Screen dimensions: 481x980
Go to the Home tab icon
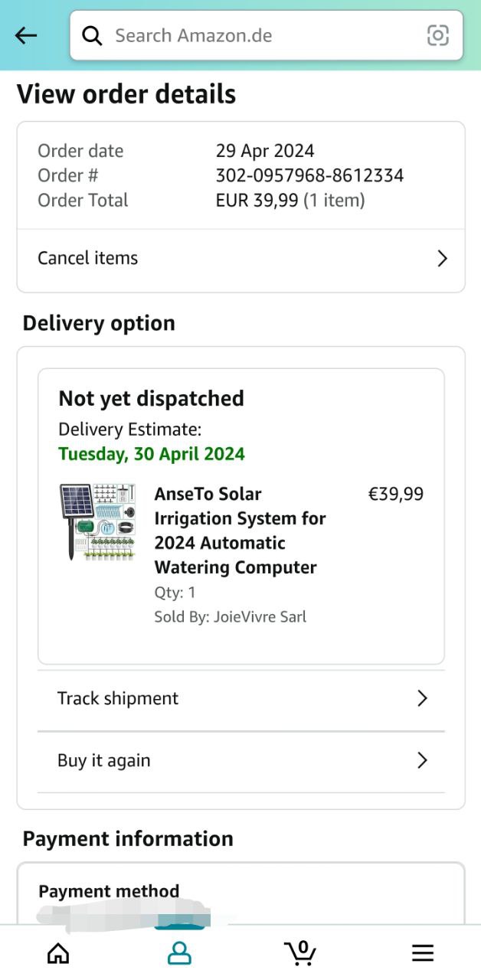pos(58,952)
